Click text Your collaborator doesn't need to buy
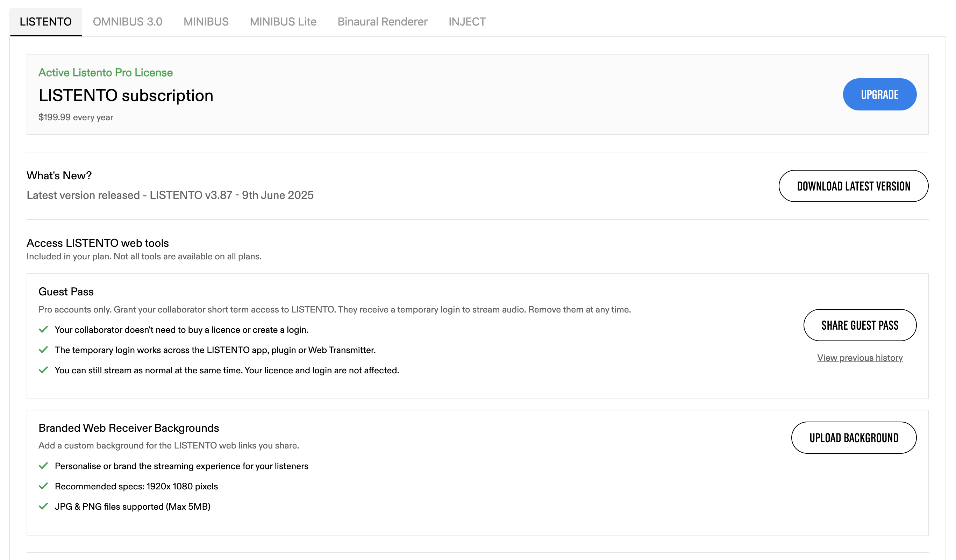956x560 pixels. coord(181,330)
